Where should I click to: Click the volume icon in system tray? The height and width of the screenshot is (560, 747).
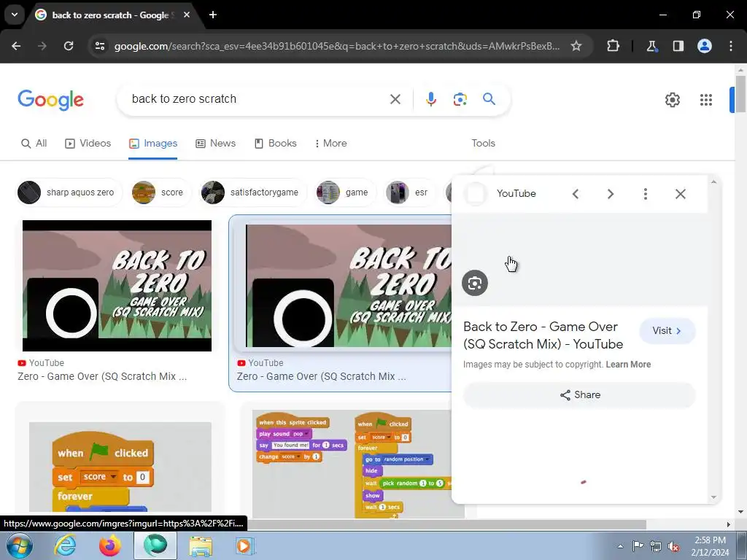[673, 546]
